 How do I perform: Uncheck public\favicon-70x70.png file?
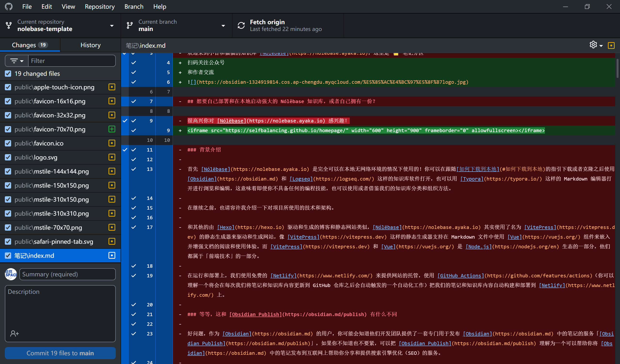(8, 129)
